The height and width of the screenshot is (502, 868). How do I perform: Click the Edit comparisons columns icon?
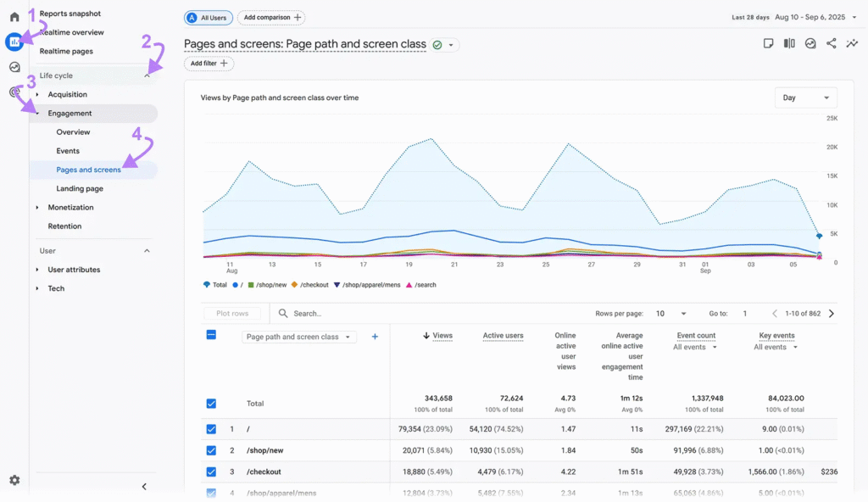click(789, 44)
